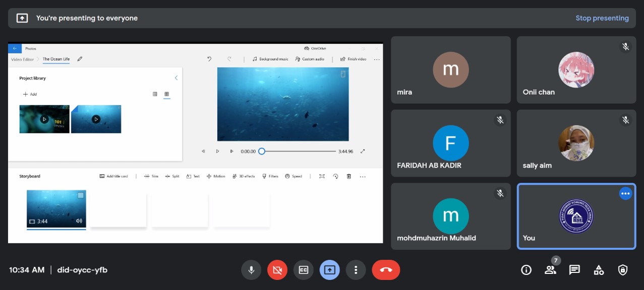Image resolution: width=644 pixels, height=290 pixels.
Task: Leave the call with hang-up button
Action: [386, 270]
